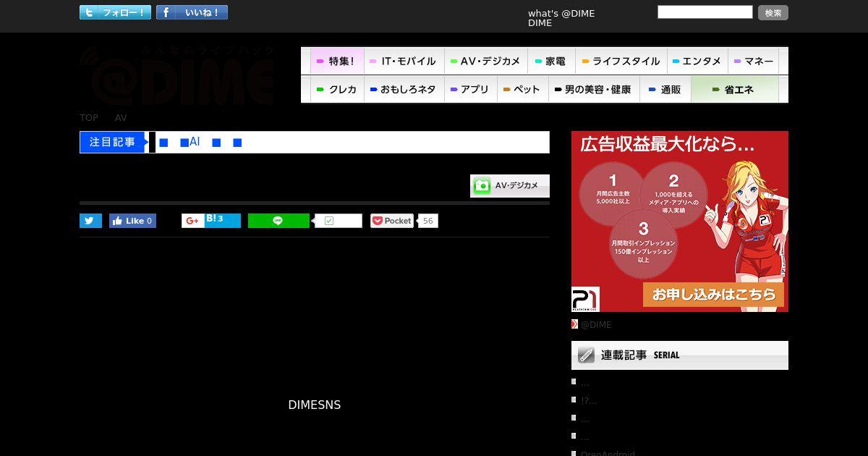Screen dimensions: 868x456
Task: Click the Twitter フォロー follow button
Action: click(x=115, y=12)
